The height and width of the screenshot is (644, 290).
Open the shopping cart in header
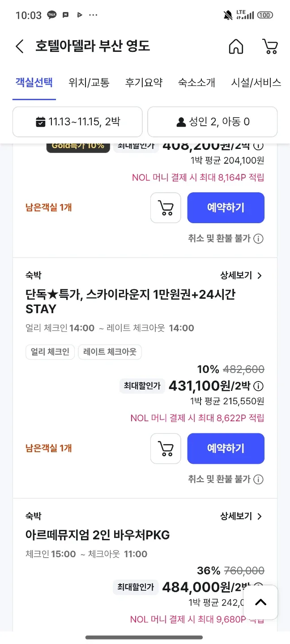(270, 46)
